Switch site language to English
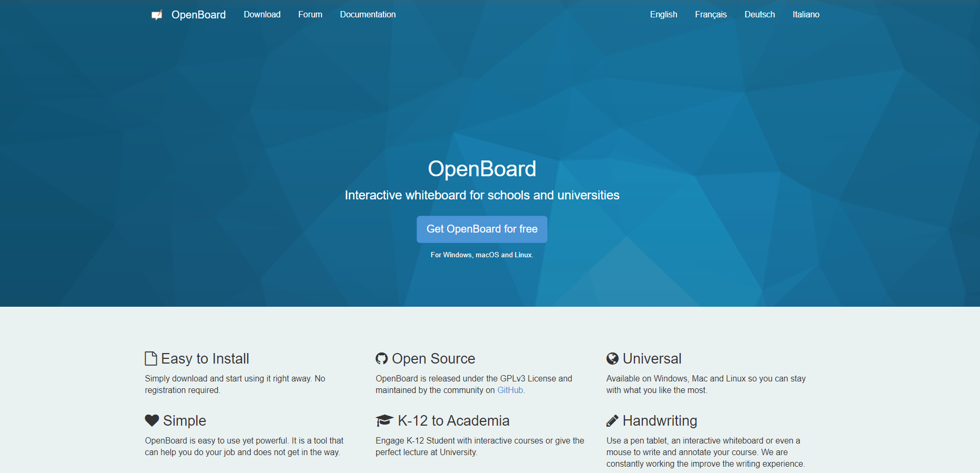This screenshot has width=980, height=473. (663, 15)
